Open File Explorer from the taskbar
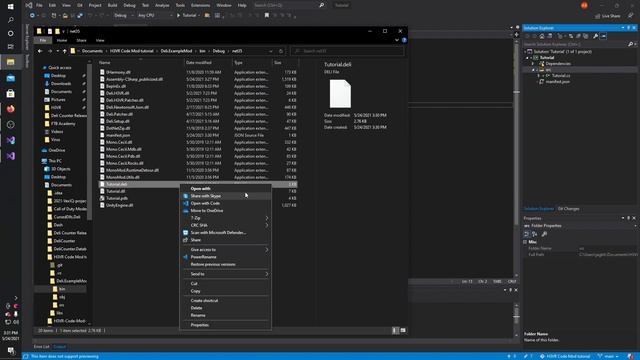Screen dimensions: 640x360 [11, 62]
